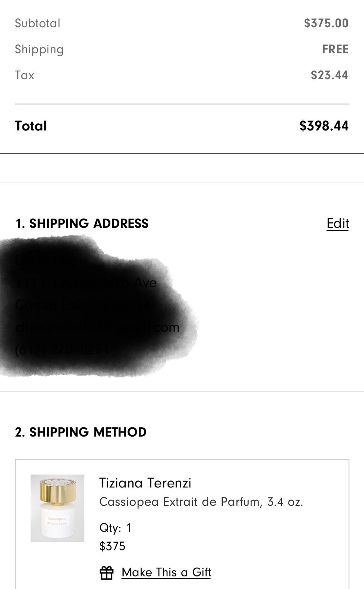Click the Make This a Gift link
364x589 pixels.
tap(166, 572)
